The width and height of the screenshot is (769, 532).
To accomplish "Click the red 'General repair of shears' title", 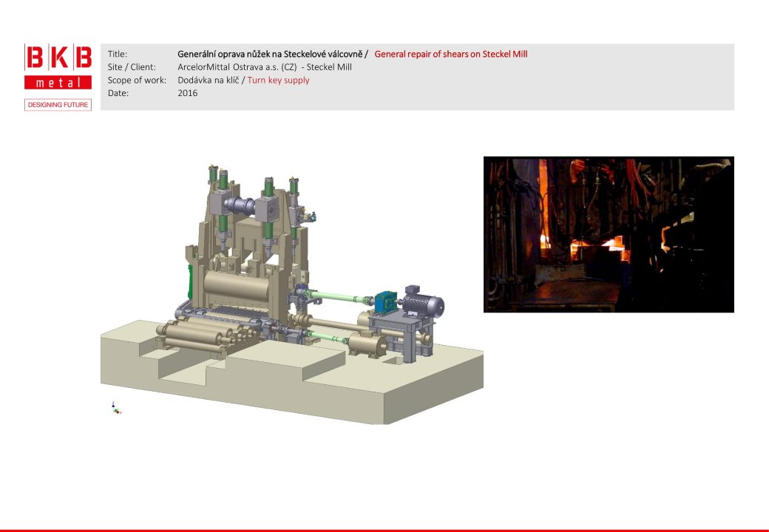I will click(x=450, y=54).
